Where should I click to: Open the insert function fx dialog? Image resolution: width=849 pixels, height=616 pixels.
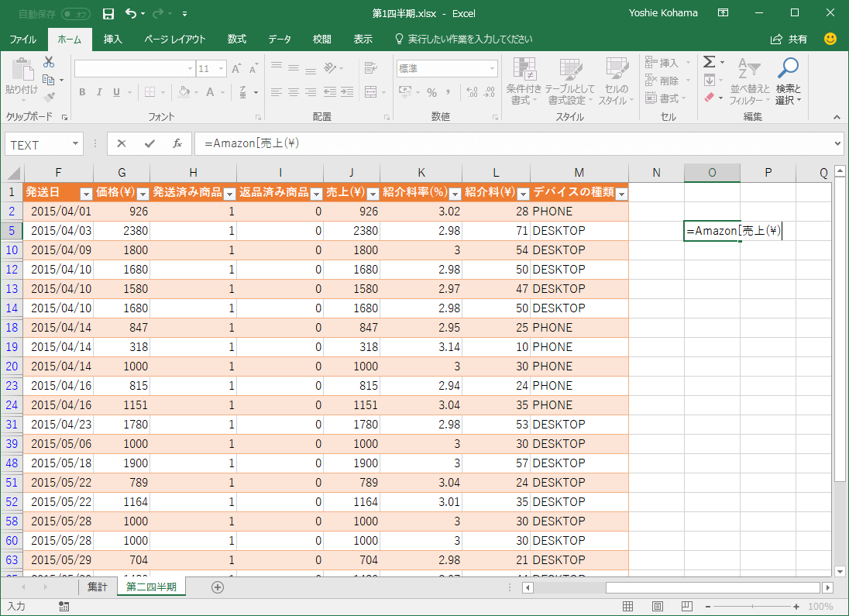point(177,144)
